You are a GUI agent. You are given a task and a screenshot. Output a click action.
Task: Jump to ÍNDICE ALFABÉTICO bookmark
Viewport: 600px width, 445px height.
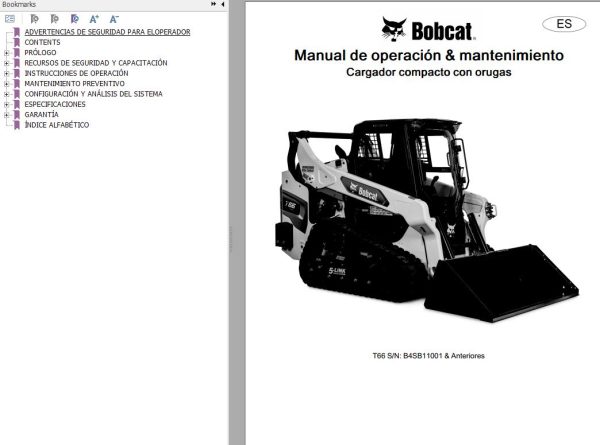[57, 125]
